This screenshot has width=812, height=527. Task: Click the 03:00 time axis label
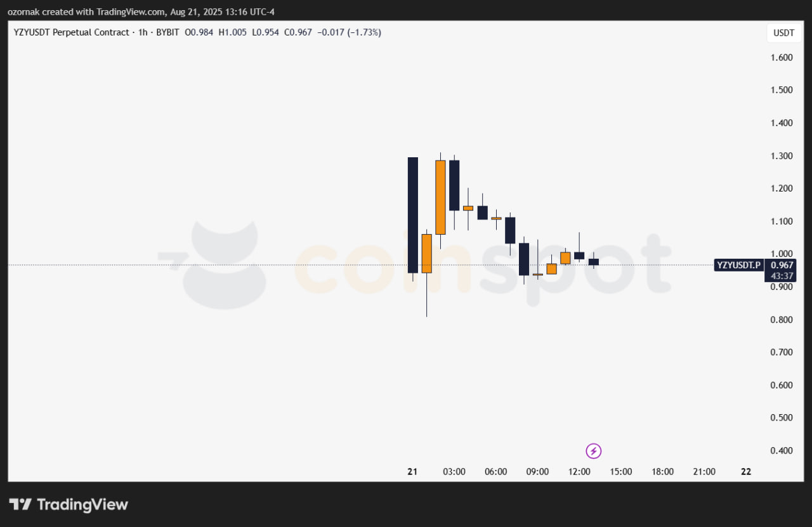(x=454, y=472)
